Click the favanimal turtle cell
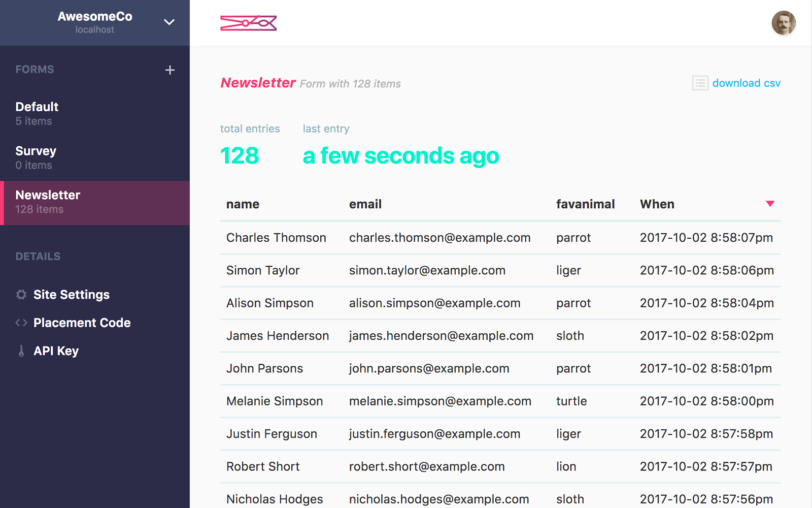 (x=571, y=401)
